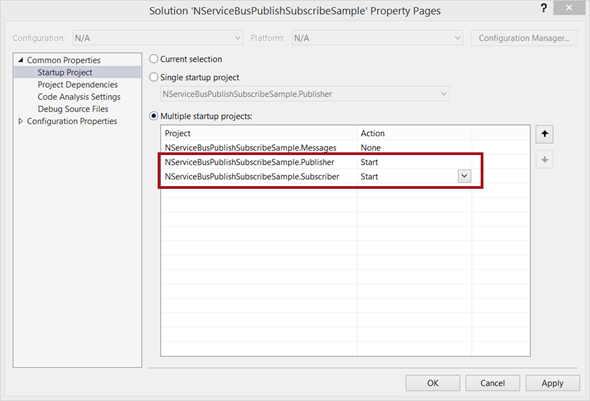
Task: Select the Common Properties label in the tree
Action: (64, 60)
